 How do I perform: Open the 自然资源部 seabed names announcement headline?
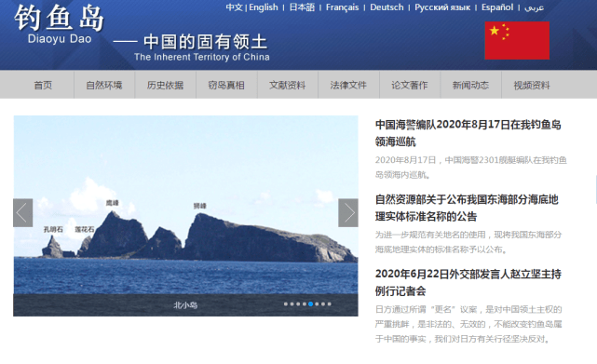pyautogui.click(x=467, y=208)
